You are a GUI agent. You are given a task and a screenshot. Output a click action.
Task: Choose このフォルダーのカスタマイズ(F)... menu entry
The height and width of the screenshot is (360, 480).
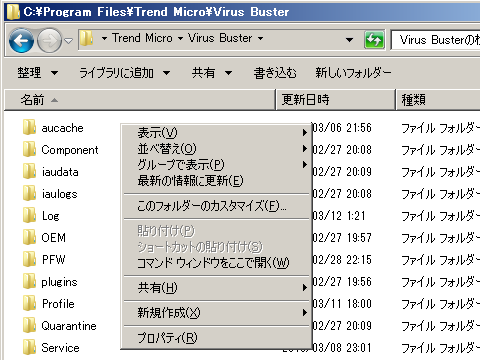[217, 206]
